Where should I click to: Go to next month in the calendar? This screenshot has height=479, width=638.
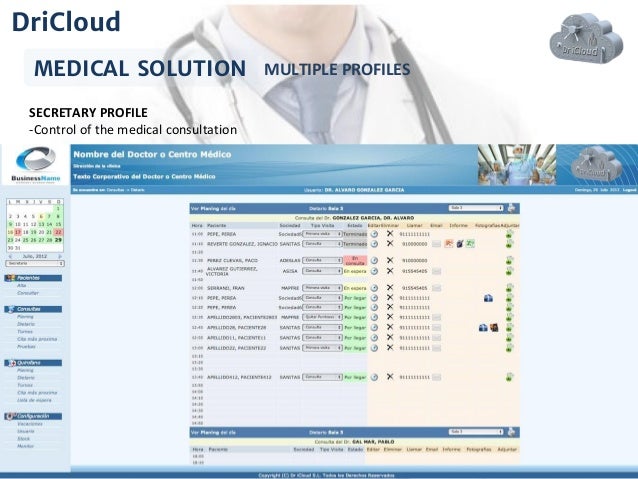tap(60, 256)
